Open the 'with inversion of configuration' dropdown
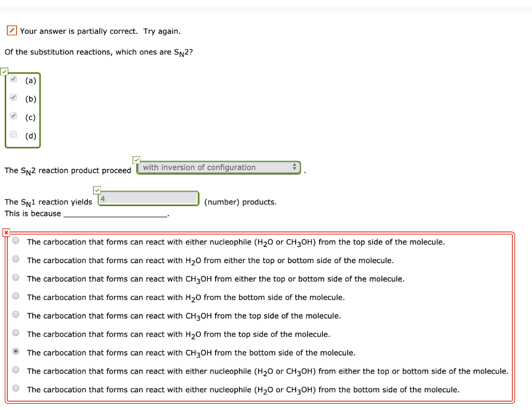This screenshot has height=410, width=532. click(218, 167)
